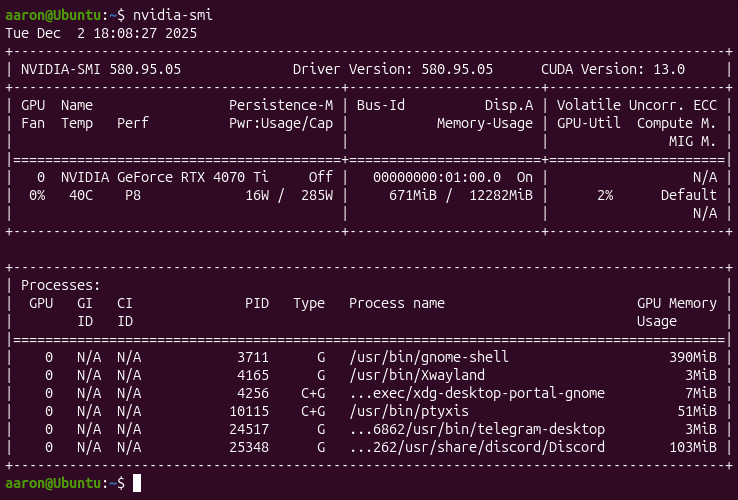
Task: Click the nvidia-smi command text
Action: (172, 15)
